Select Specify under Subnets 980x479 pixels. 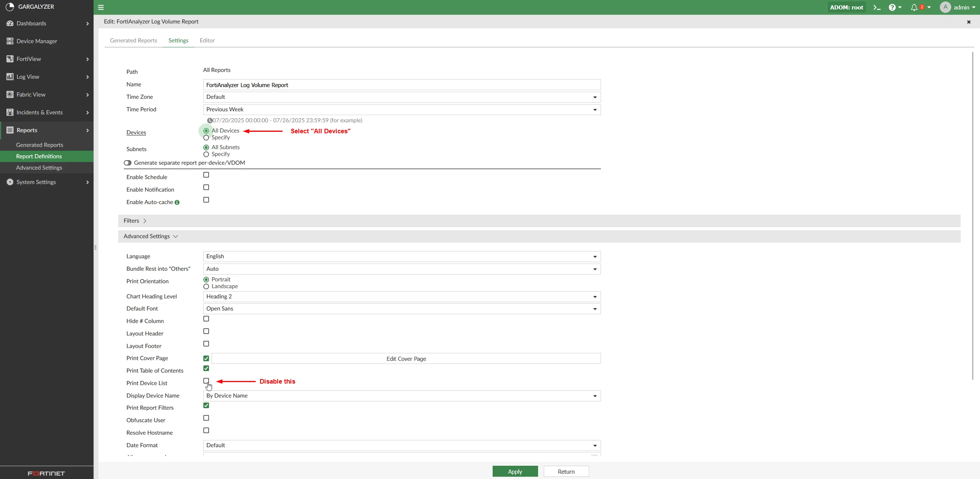pos(206,154)
